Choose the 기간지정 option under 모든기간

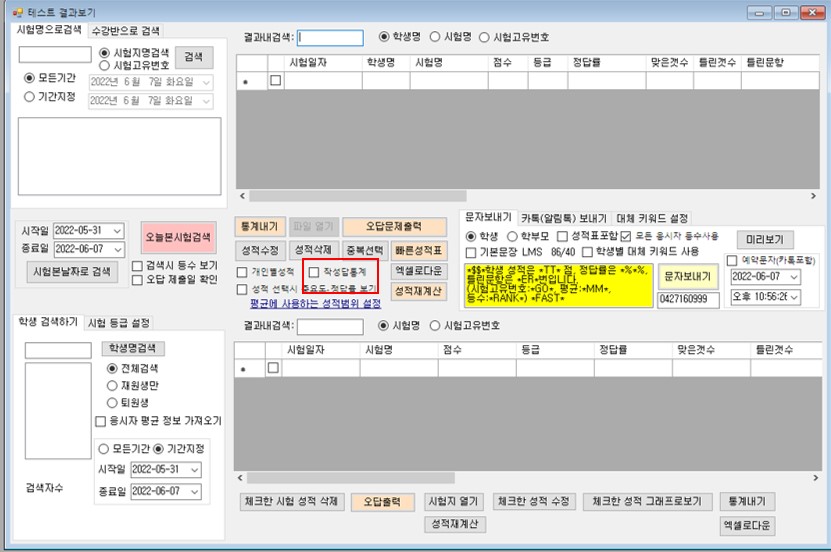tap(29, 96)
